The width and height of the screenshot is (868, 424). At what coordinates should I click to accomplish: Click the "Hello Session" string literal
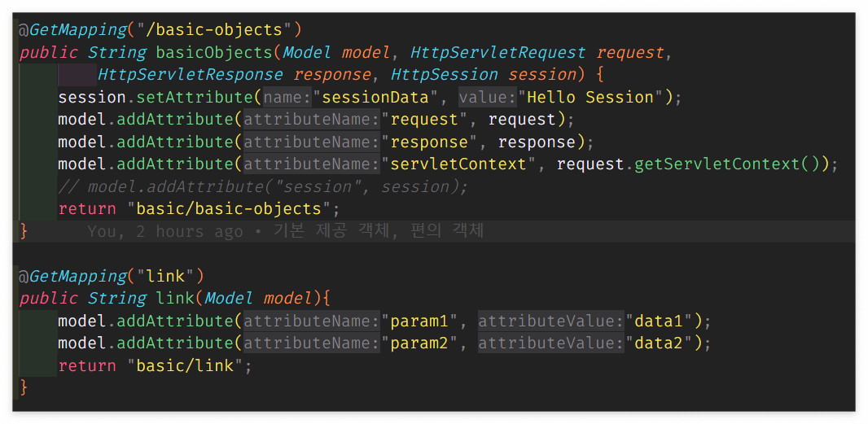pyautogui.click(x=590, y=98)
